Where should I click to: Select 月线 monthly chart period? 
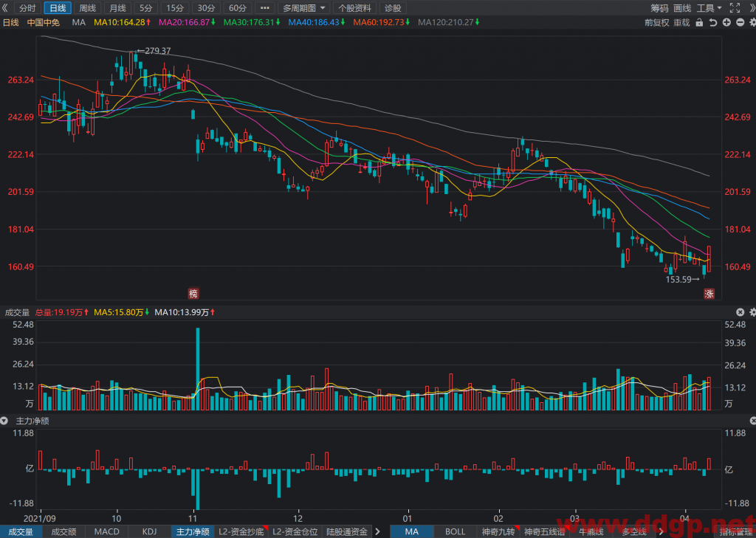[x=117, y=7]
